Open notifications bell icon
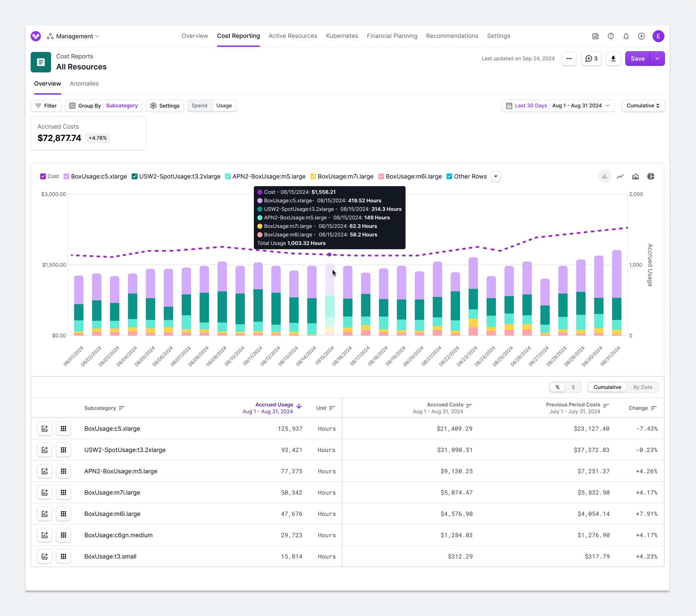Image resolution: width=696 pixels, height=616 pixels. [x=626, y=36]
